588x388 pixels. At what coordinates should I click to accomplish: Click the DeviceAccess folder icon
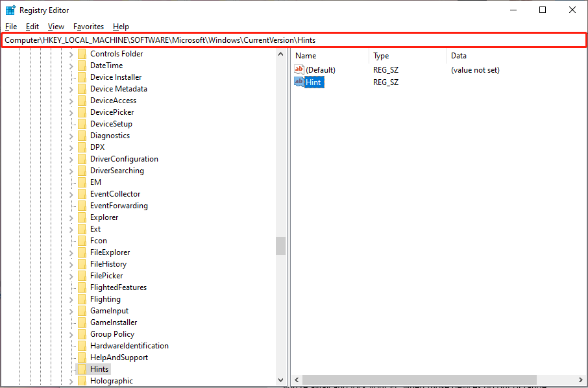click(82, 101)
